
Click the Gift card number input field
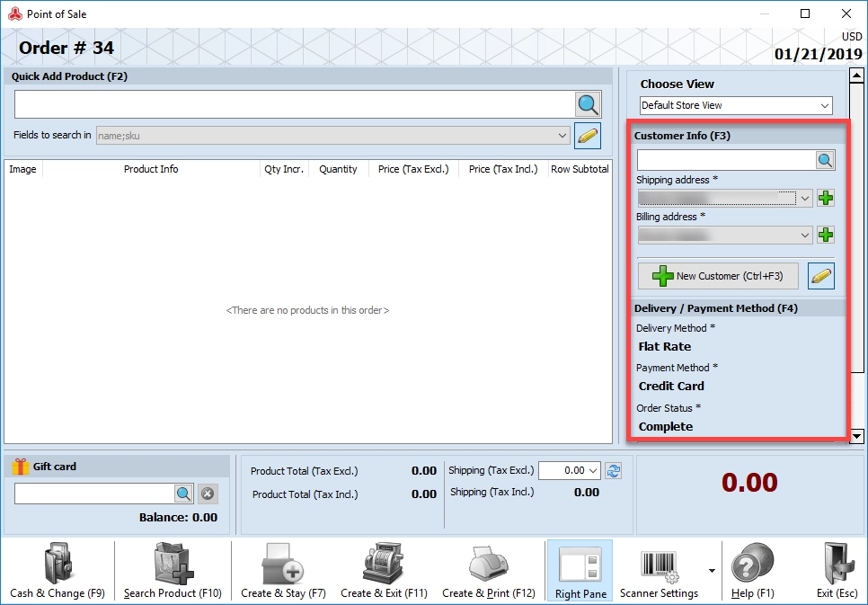[94, 494]
